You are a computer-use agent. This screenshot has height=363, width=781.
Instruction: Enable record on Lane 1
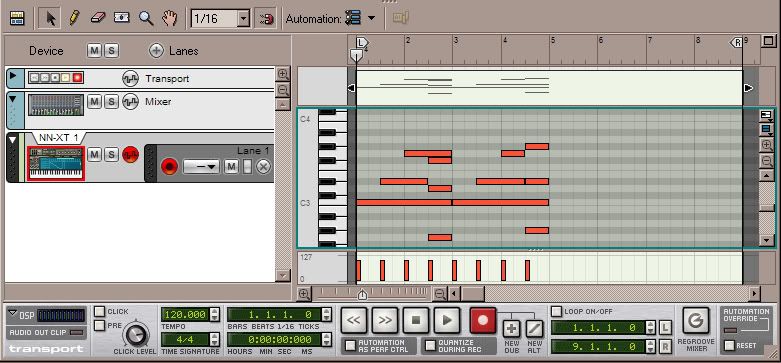(169, 166)
